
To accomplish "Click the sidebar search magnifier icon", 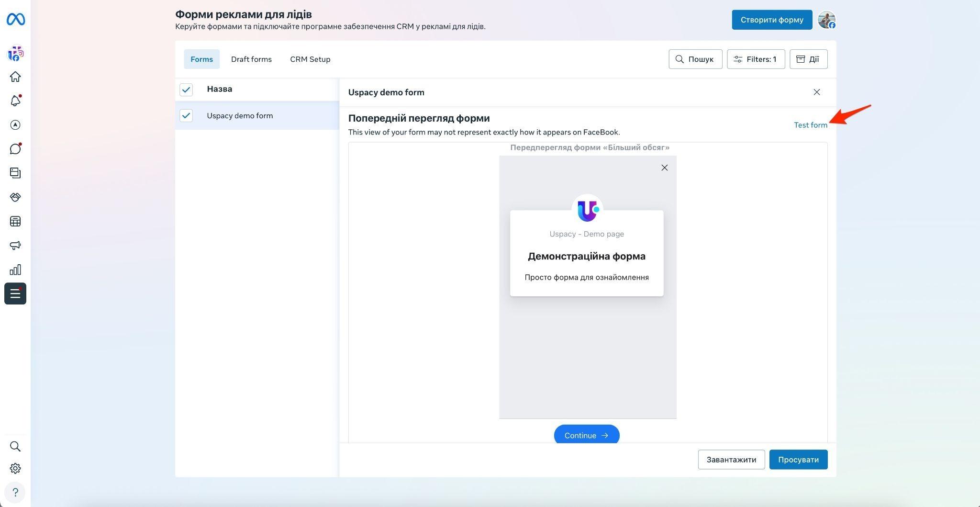I will pos(15,446).
